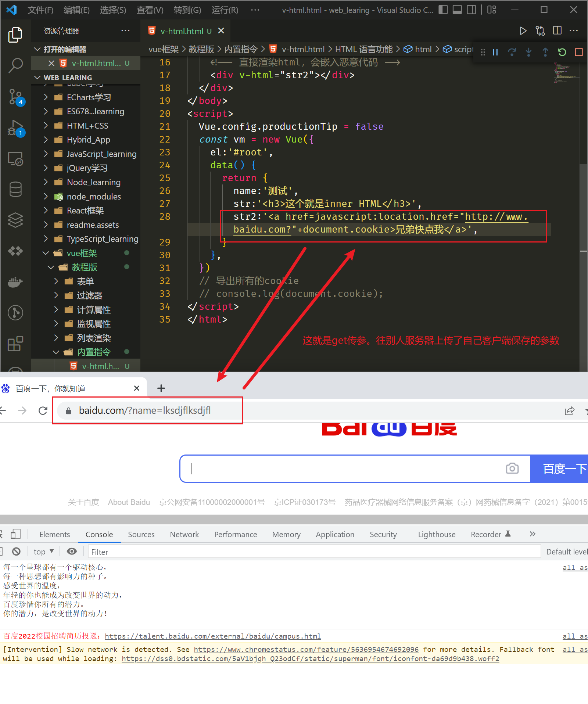588x704 pixels.
Task: Click debug Step Into icon
Action: (528, 52)
